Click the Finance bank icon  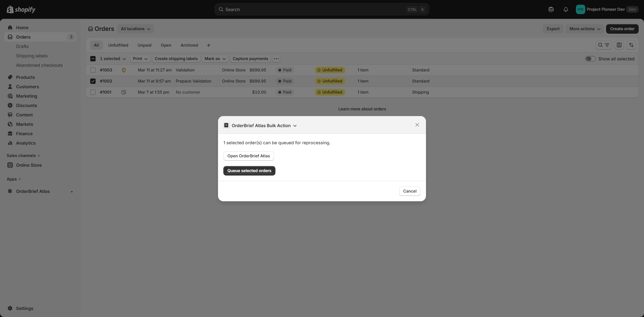(10, 134)
